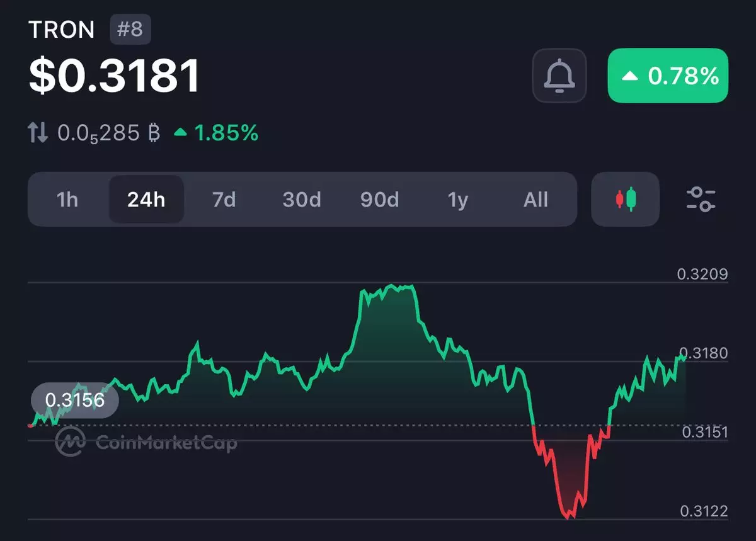756x541 pixels.
Task: Click the green triangle beside 1.85%
Action: point(181,133)
